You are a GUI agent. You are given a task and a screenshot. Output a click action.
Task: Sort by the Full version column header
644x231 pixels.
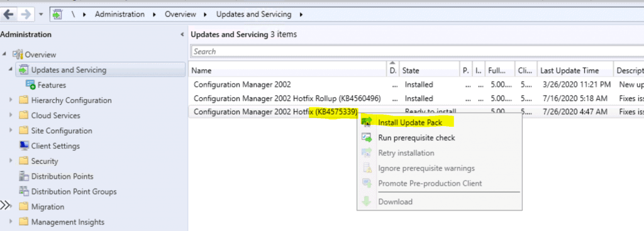[500, 70]
